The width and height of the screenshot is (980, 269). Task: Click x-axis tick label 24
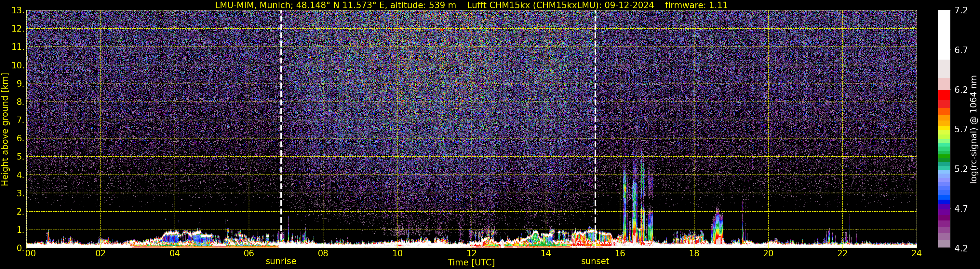(917, 253)
